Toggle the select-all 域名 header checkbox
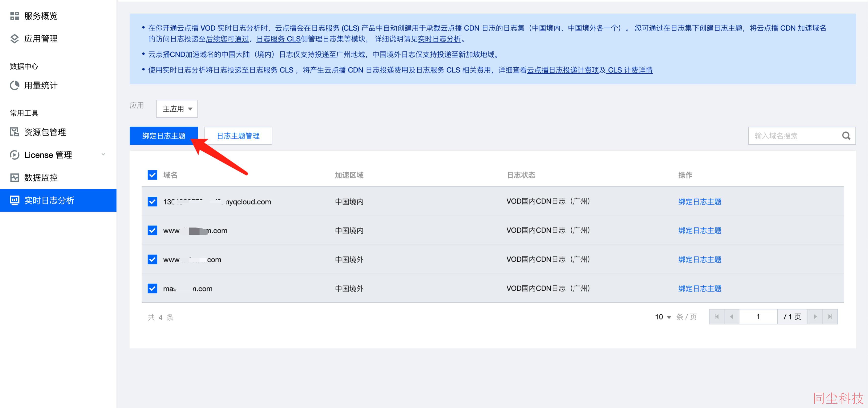This screenshot has height=408, width=868. click(152, 175)
